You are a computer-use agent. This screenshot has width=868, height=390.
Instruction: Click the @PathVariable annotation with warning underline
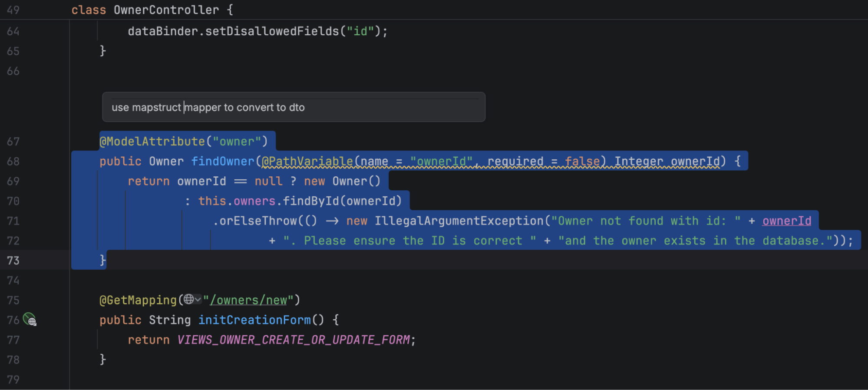[x=307, y=162]
